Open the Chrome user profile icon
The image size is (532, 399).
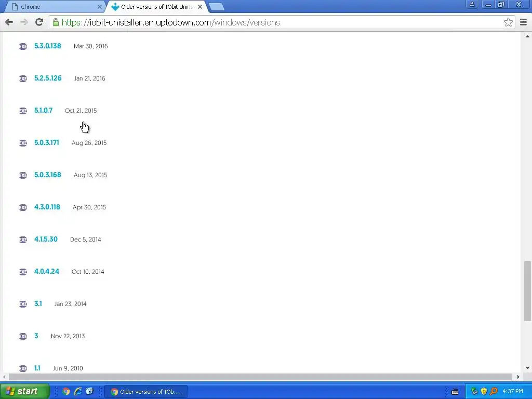(x=472, y=4)
